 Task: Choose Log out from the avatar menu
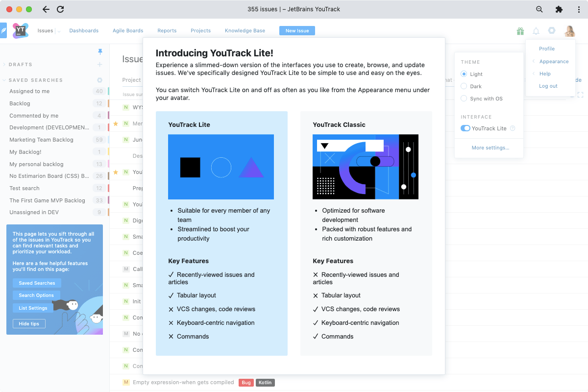pos(548,86)
